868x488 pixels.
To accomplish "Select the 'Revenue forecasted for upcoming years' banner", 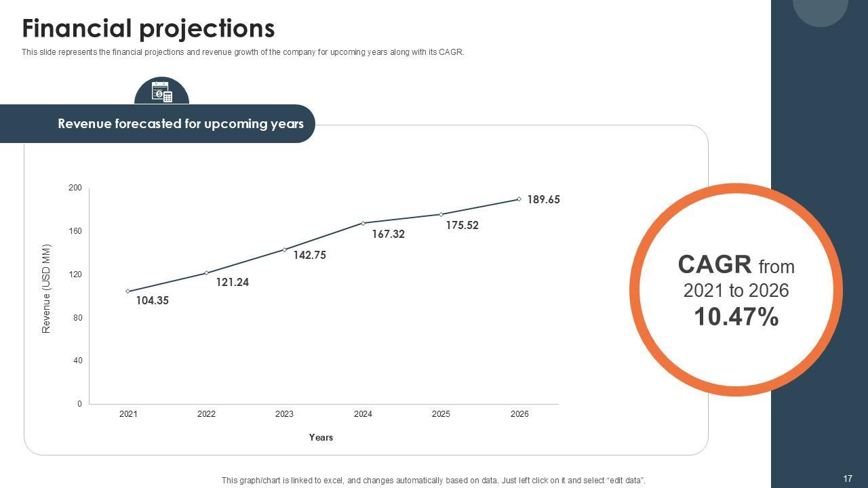I will pyautogui.click(x=180, y=124).
